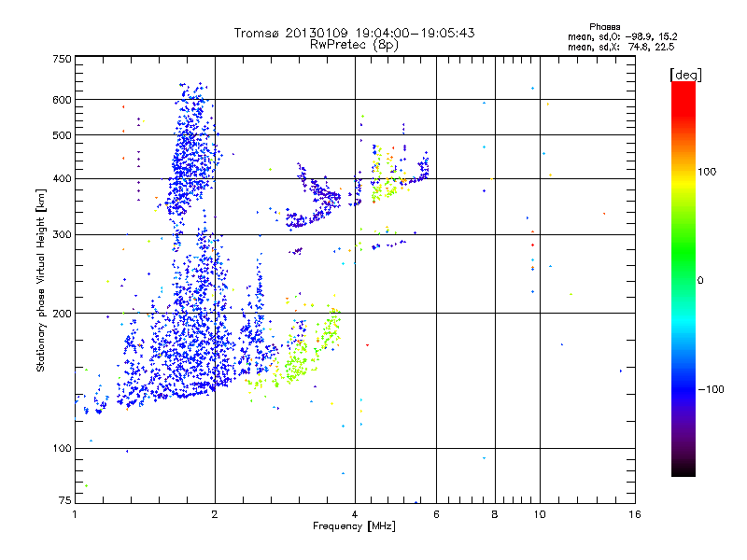Select the 'RwPretec (8p)' subtitle text
The width and height of the screenshot is (747, 560).
pos(354,45)
